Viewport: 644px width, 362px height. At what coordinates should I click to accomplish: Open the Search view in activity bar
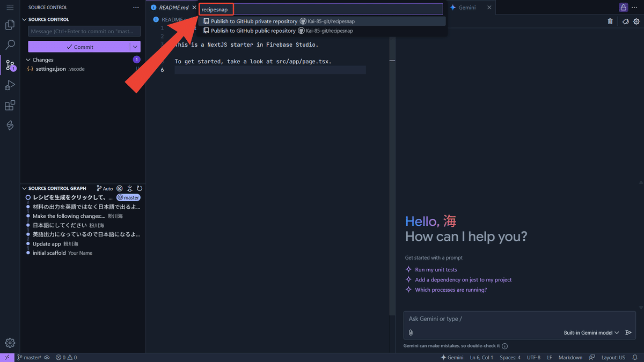10,45
